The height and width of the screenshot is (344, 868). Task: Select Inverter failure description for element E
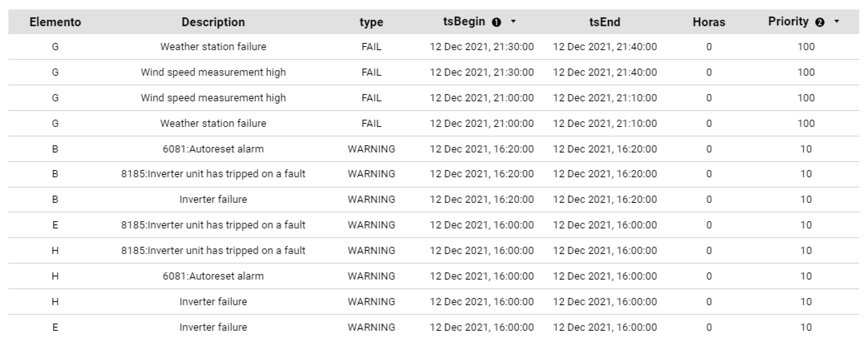click(x=213, y=327)
